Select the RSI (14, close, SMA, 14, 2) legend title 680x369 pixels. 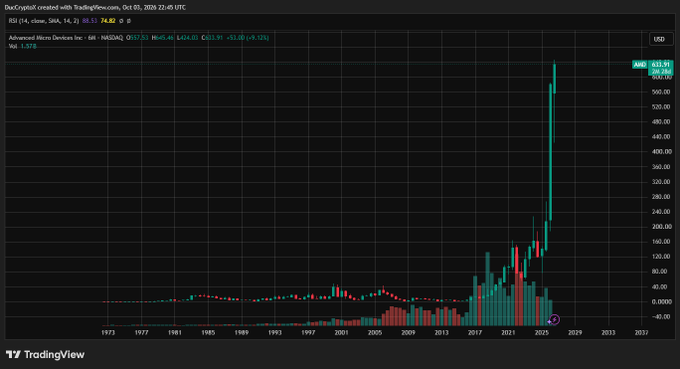[44, 21]
